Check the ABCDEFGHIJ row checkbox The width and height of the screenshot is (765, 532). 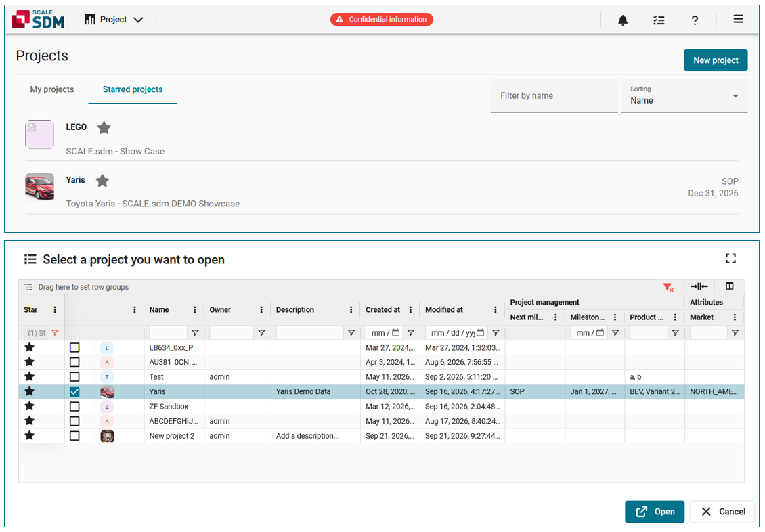pos(74,421)
